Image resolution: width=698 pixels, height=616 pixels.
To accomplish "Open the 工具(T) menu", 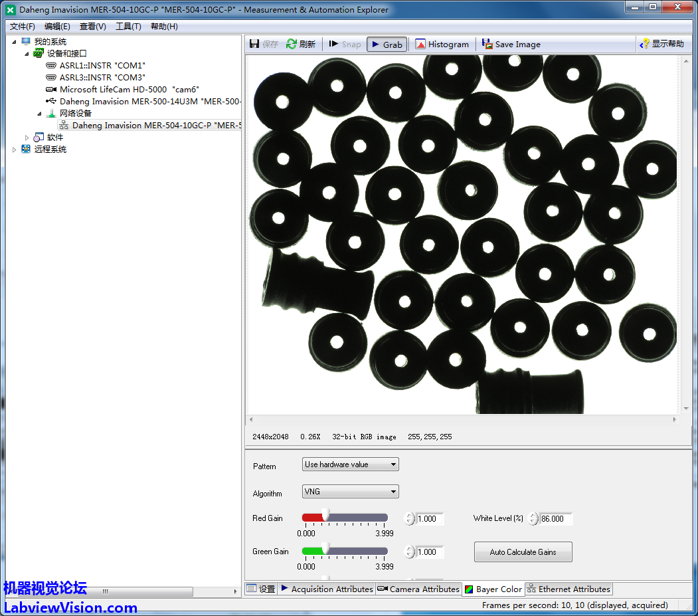I will click(x=128, y=27).
